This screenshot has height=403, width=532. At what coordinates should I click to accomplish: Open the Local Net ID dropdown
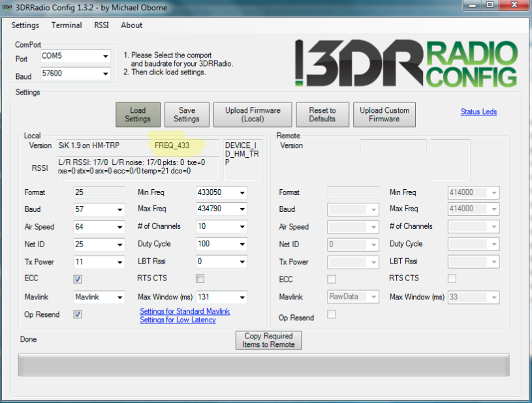click(x=99, y=245)
